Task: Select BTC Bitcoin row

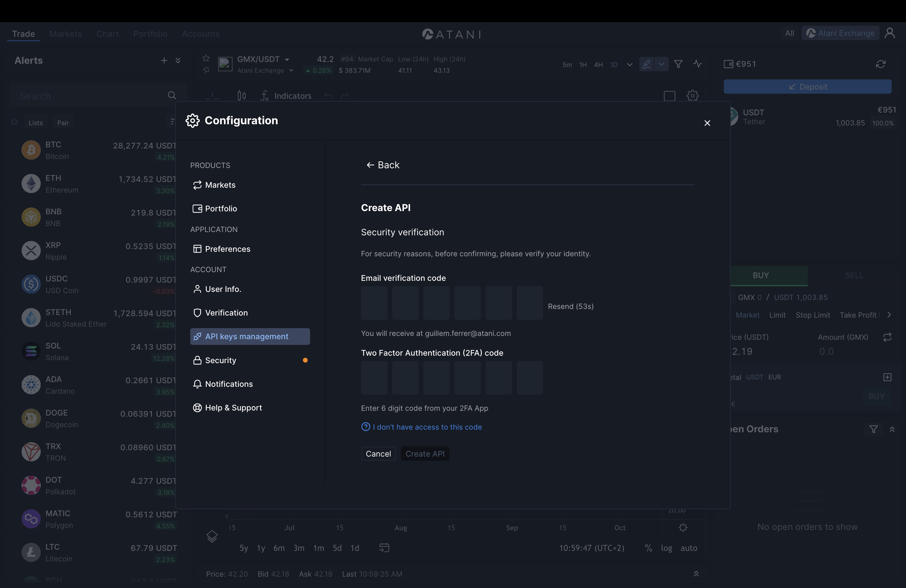Action: pos(98,150)
